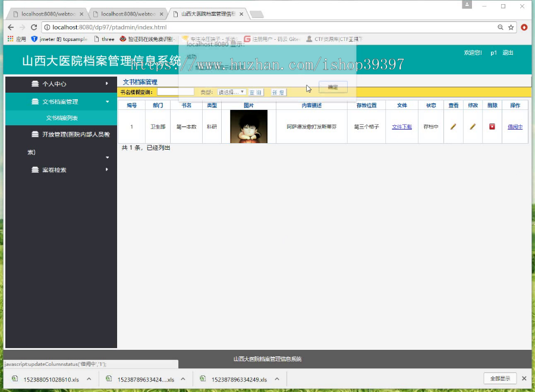The height and width of the screenshot is (392, 535).
Task: Click the 借阅中 operation link
Action: click(x=515, y=127)
